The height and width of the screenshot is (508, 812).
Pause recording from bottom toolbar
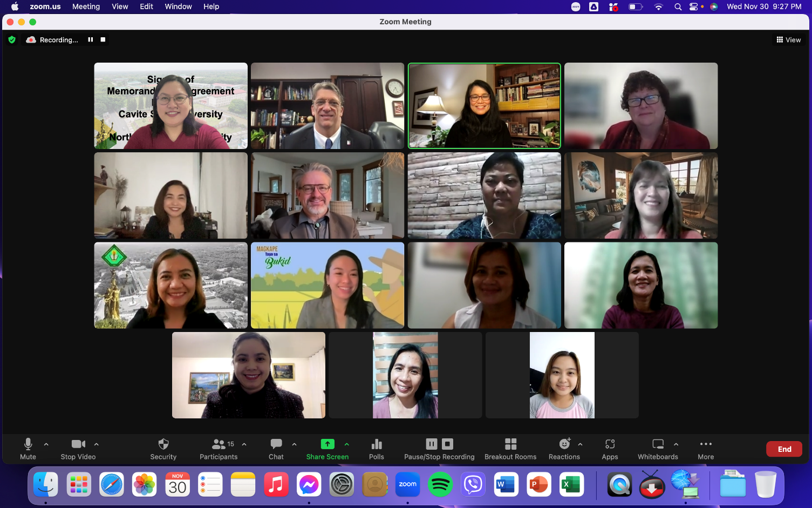coord(432,444)
